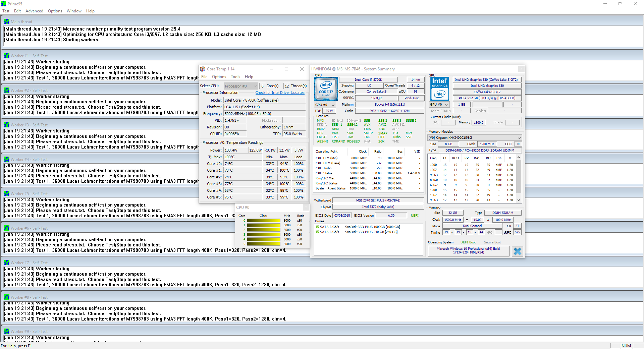Click the operating system field Microsoft Windows 10
This screenshot has height=349, width=644.
tap(468, 250)
